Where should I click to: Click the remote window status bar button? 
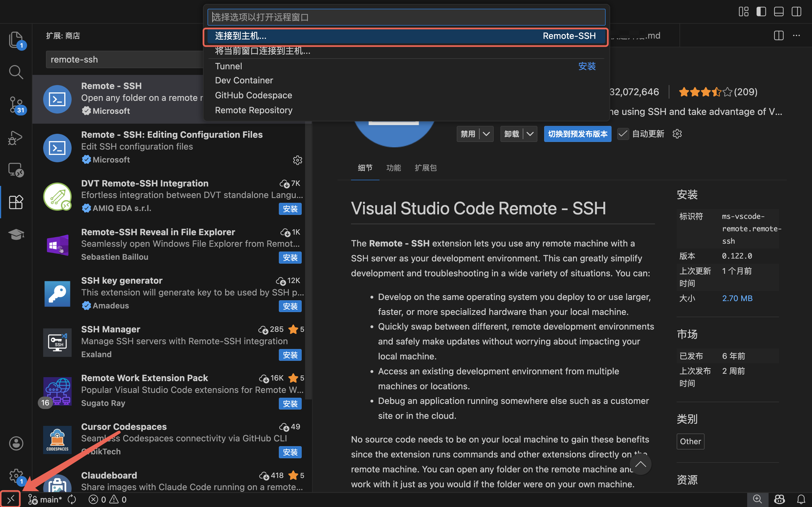pos(10,499)
